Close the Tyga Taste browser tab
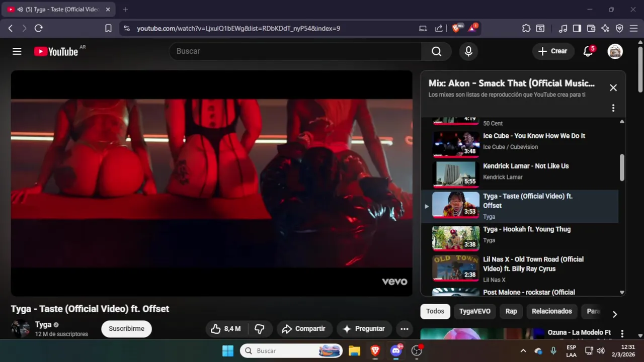This screenshot has height=362, width=644. (108, 10)
